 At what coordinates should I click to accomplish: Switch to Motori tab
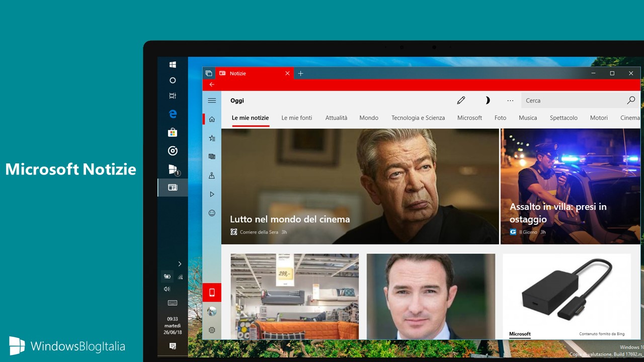pos(599,118)
